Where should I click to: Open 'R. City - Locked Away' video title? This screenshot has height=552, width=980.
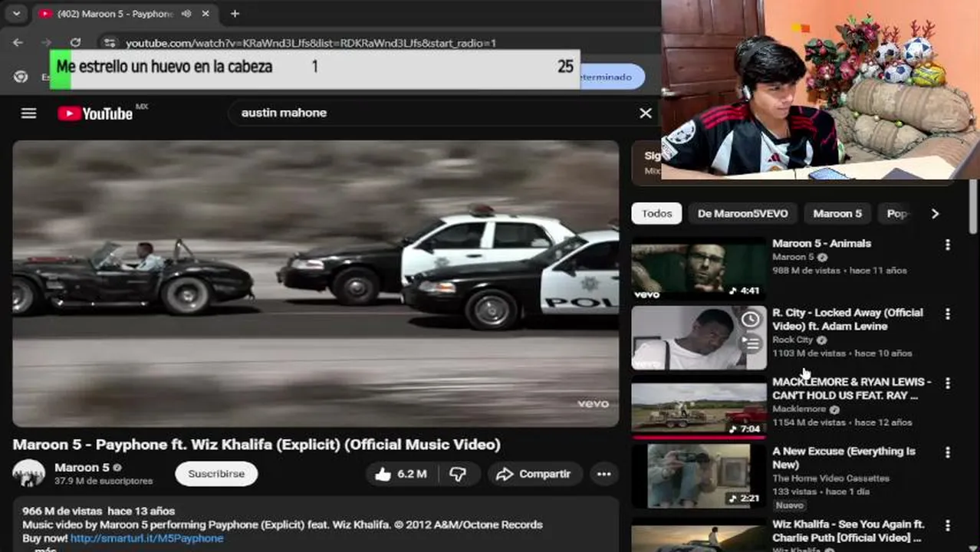pyautogui.click(x=847, y=319)
